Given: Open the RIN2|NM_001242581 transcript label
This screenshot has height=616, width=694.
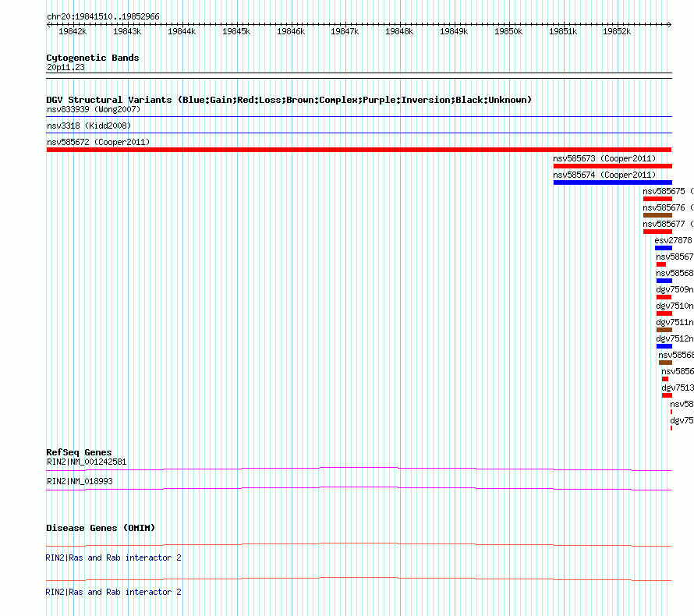Looking at the screenshot, I should 87,462.
